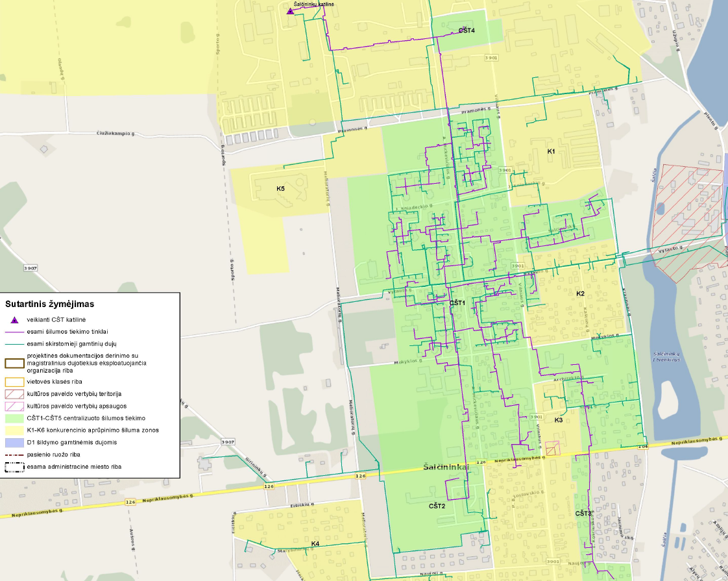Click the K1 zone label
728x581 pixels.
tap(551, 151)
